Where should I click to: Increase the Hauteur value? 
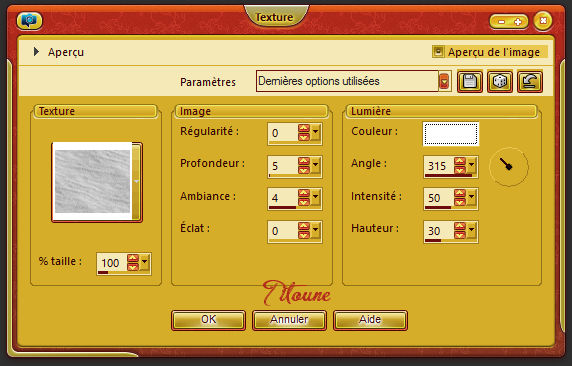coord(460,226)
